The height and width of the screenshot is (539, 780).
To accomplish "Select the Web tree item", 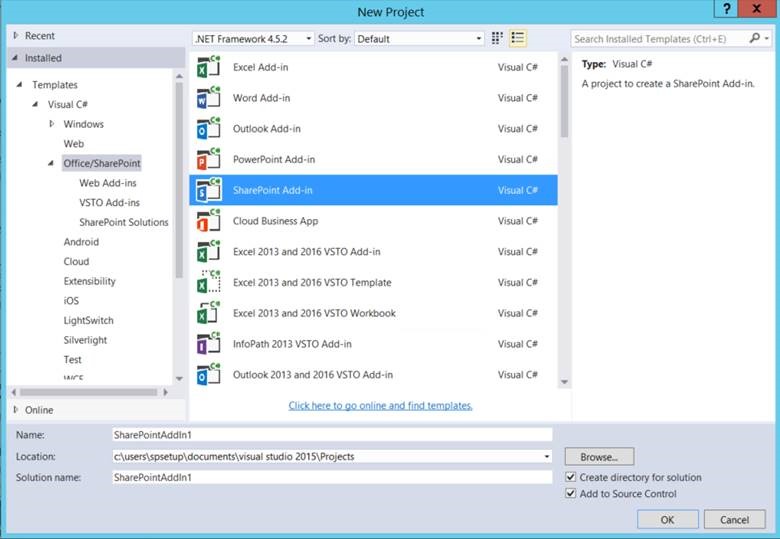I will (74, 144).
